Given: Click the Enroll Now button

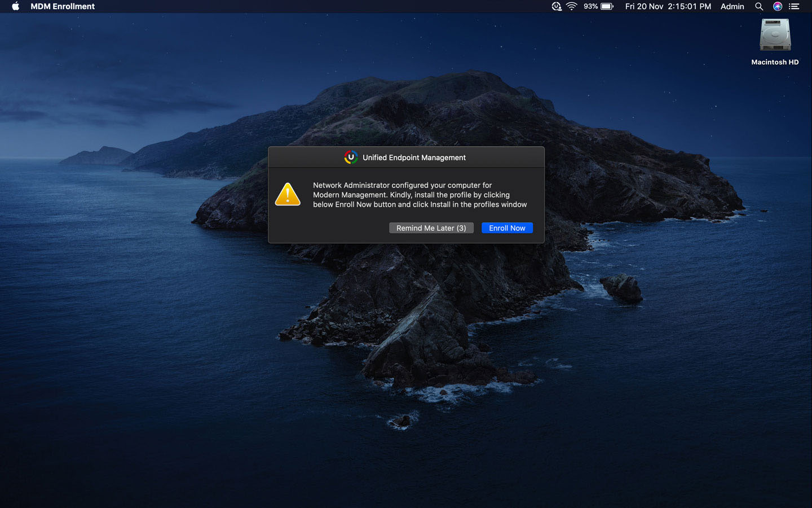Looking at the screenshot, I should [x=507, y=227].
